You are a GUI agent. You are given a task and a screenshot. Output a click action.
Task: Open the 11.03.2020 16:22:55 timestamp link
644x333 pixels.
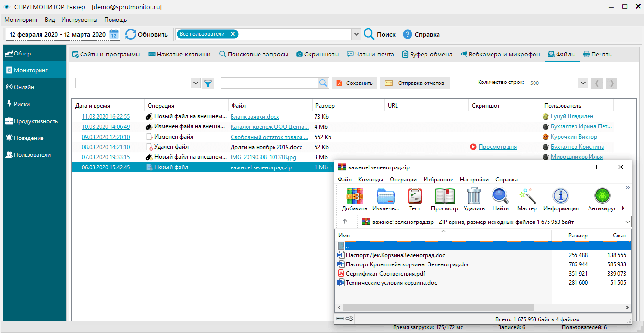106,116
